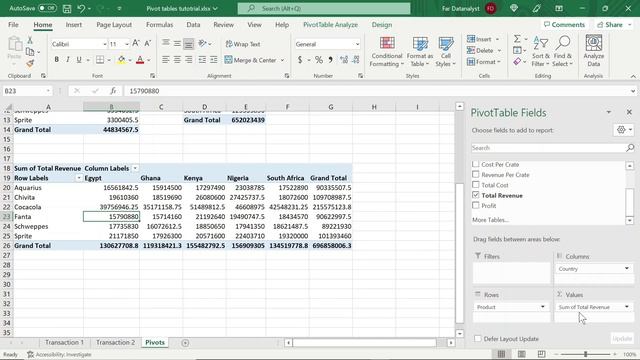Open Column Labels filter dropdown
Image resolution: width=640 pixels, height=360 pixels.
(x=135, y=168)
